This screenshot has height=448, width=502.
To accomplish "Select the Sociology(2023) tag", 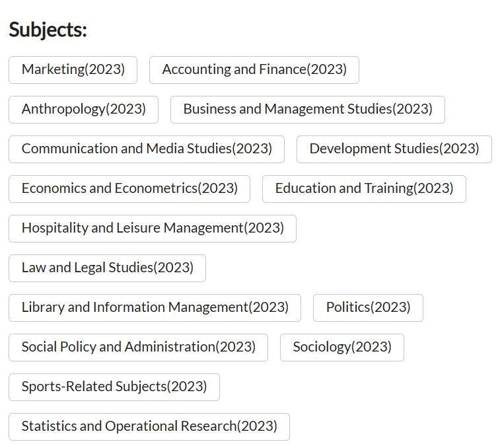I will tap(342, 348).
